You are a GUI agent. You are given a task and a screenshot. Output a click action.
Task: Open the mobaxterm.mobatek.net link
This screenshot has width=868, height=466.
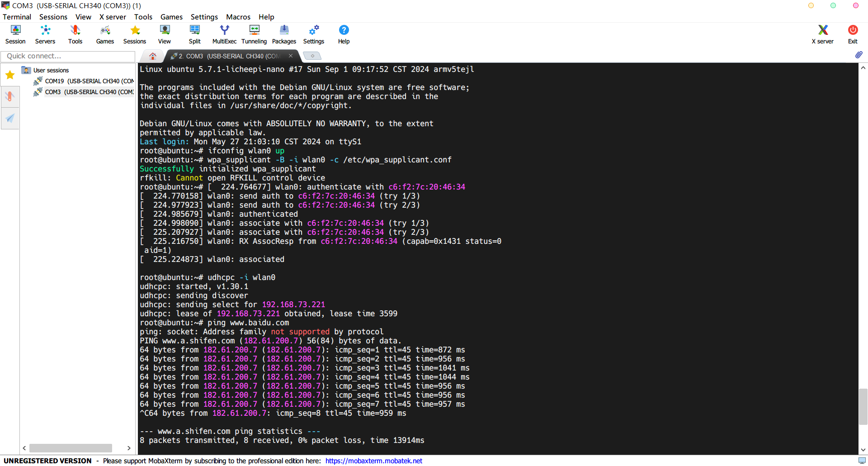click(373, 461)
